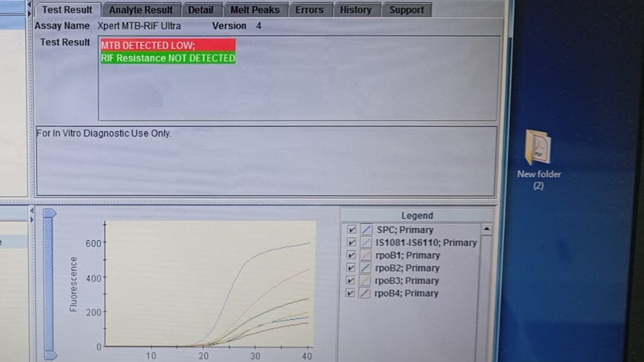
Task: Click the IS1081-IS6110 line color swatch
Action: [366, 242]
